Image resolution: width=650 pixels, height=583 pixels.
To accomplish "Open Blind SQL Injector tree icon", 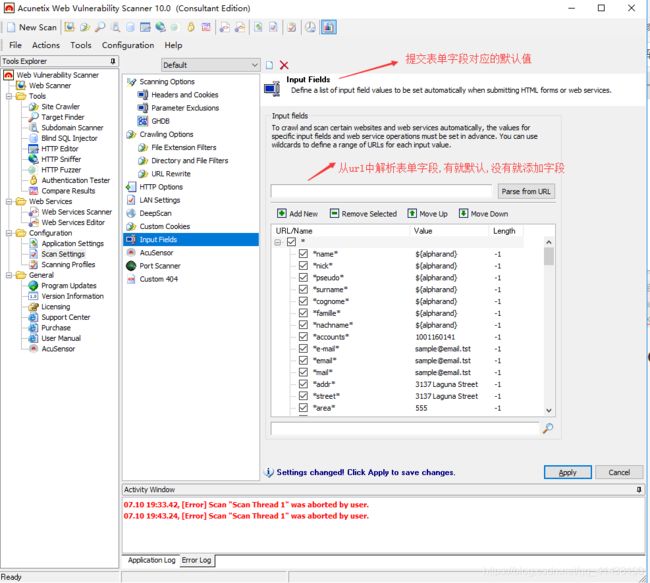I will pos(34,138).
